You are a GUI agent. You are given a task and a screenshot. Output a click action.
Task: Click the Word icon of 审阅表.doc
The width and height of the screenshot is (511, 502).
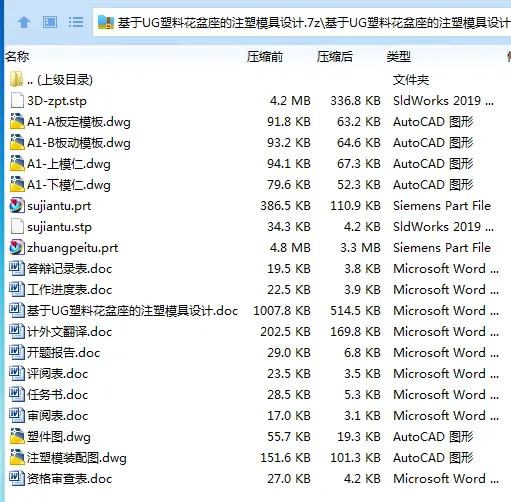(17, 416)
